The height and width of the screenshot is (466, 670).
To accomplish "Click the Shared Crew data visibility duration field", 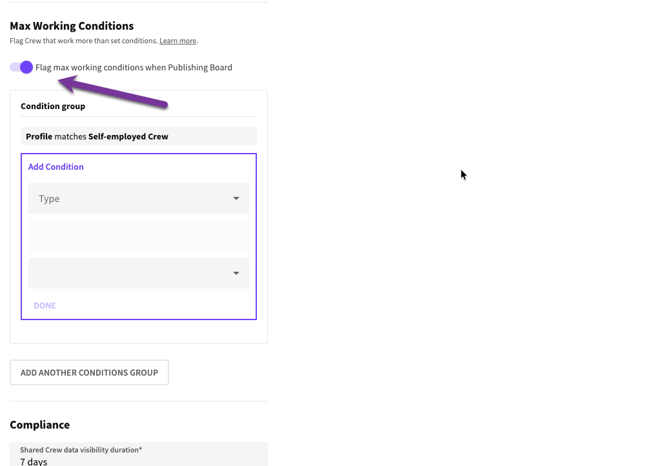I will click(138, 455).
